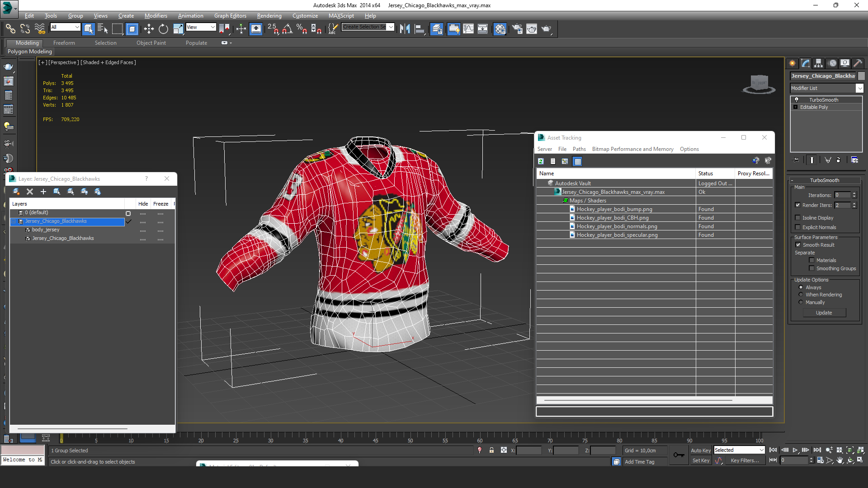Increase the Iterations spinner value
This screenshot has height=488, width=868.
854,193
